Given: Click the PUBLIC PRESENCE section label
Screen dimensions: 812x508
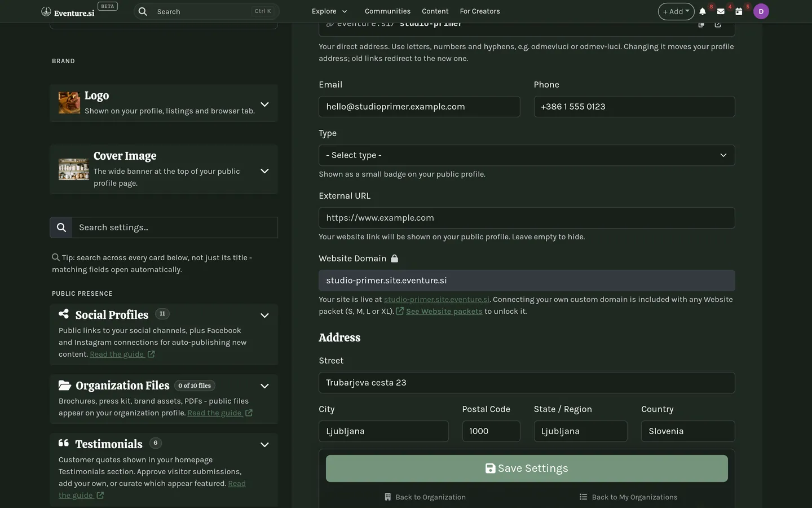Looking at the screenshot, I should (x=82, y=294).
